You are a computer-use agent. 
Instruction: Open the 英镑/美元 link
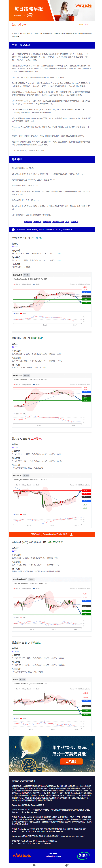click(37, 222)
